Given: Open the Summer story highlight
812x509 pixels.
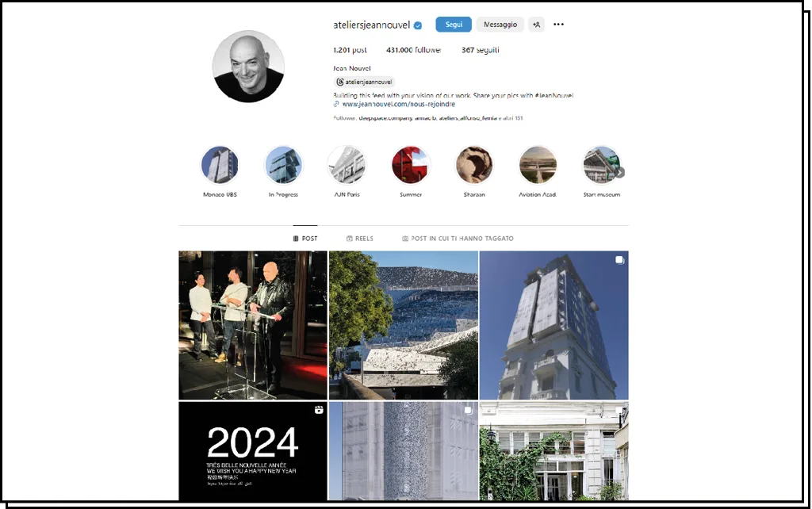Looking at the screenshot, I should point(411,165).
